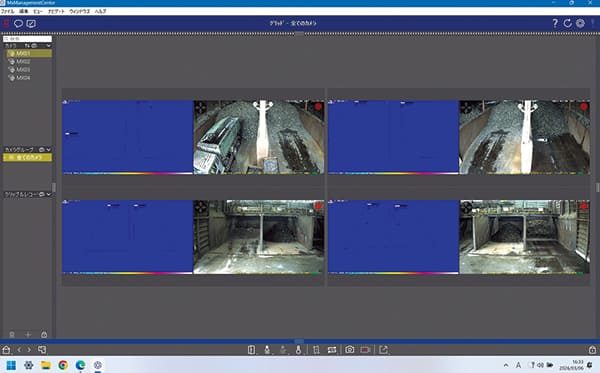The width and height of the screenshot is (600, 373).
Task: Click the sidebar search field
Action: tap(27, 39)
